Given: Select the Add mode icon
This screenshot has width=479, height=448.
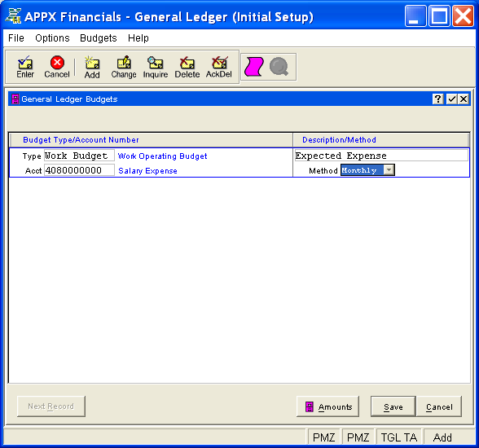Looking at the screenshot, I should 92,67.
